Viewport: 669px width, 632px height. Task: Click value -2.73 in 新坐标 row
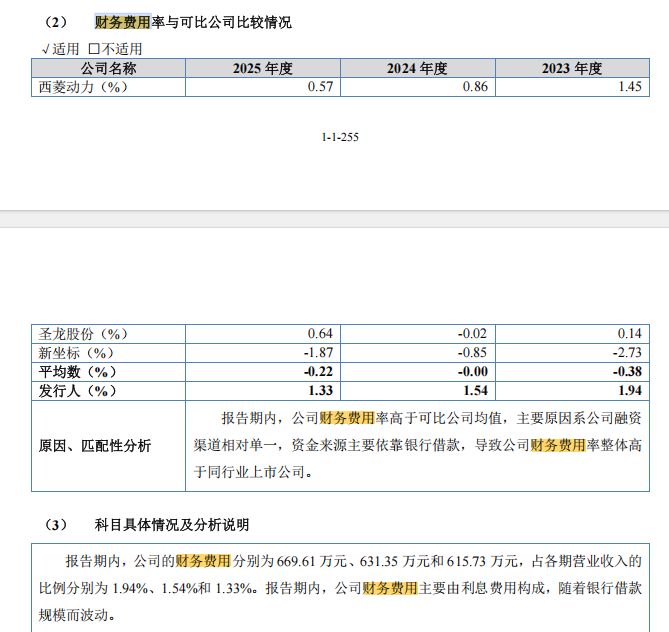coord(627,352)
